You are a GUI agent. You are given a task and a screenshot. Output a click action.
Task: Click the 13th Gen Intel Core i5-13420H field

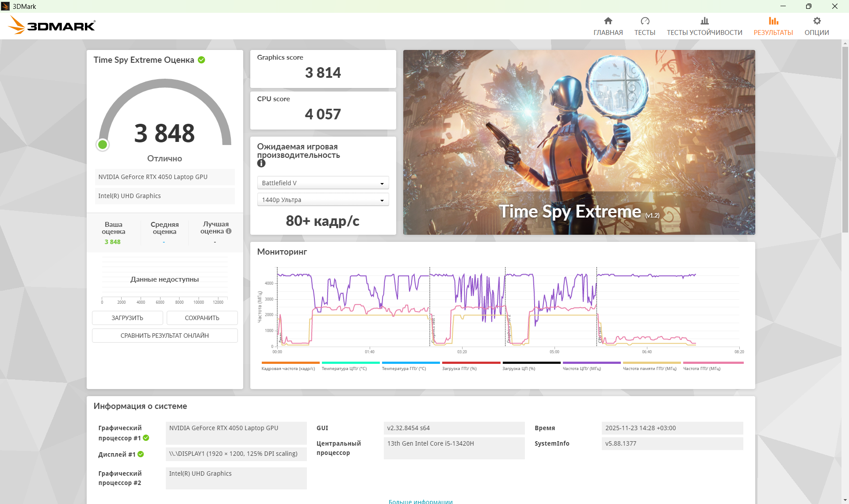click(454, 448)
